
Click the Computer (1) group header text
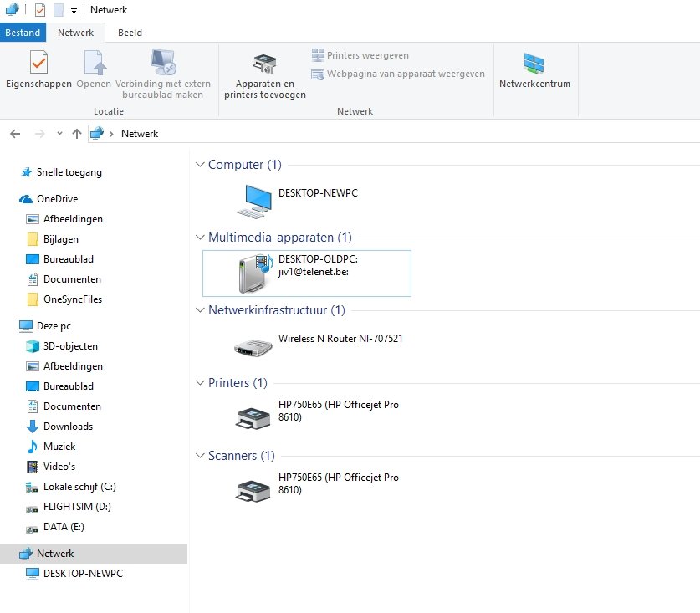245,164
